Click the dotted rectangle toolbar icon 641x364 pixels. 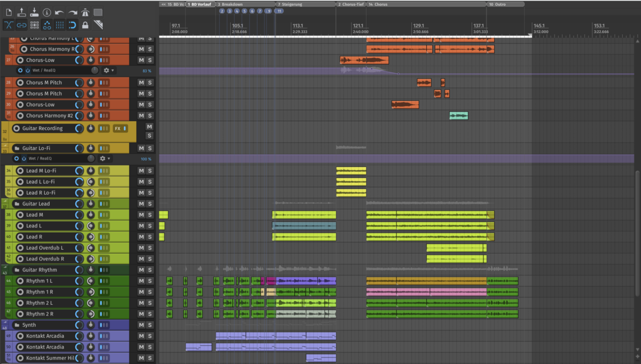tap(98, 12)
